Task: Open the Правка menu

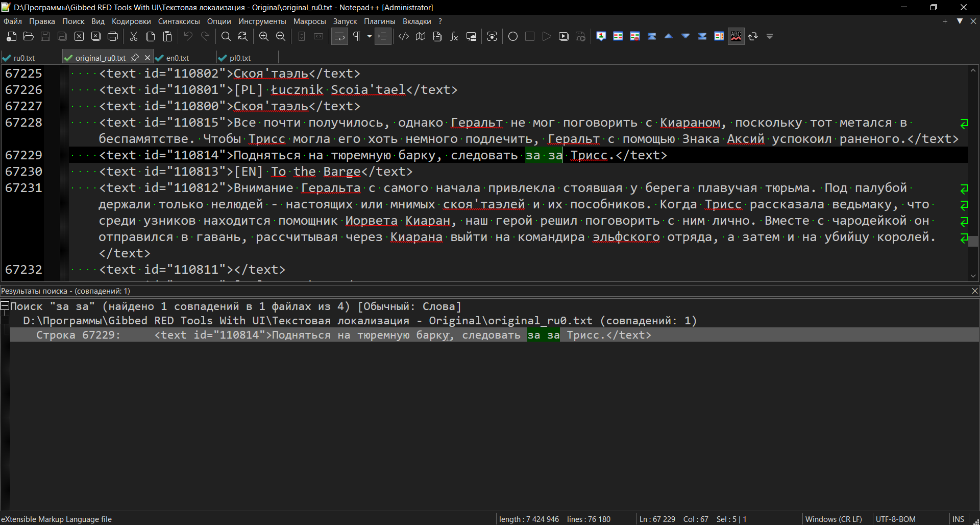Action: pos(42,21)
